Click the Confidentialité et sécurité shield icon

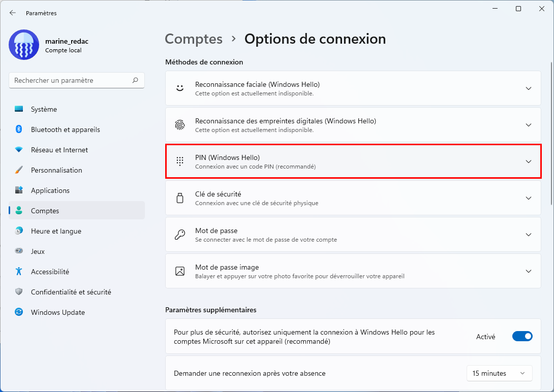tap(19, 292)
